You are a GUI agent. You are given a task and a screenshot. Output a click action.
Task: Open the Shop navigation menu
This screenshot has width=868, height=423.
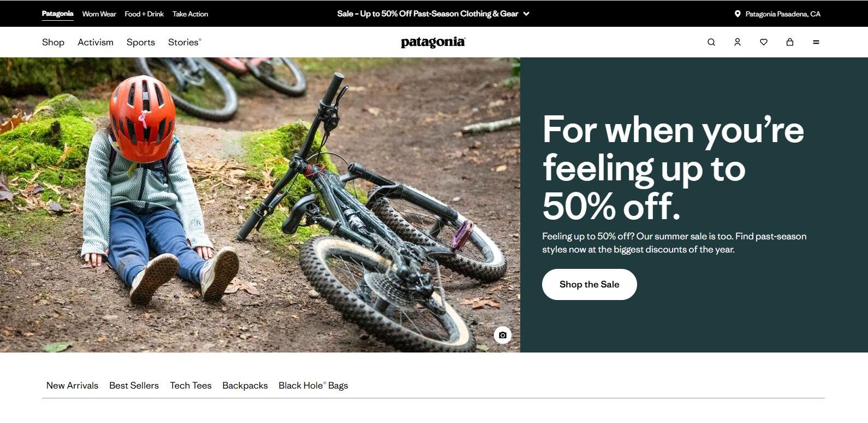[x=53, y=42]
